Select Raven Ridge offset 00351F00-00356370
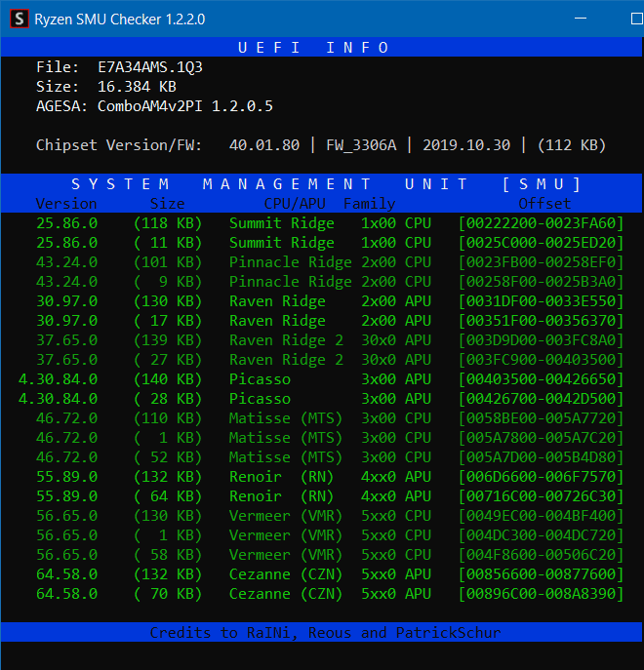Screen dimensions: 644x670 [541, 321]
